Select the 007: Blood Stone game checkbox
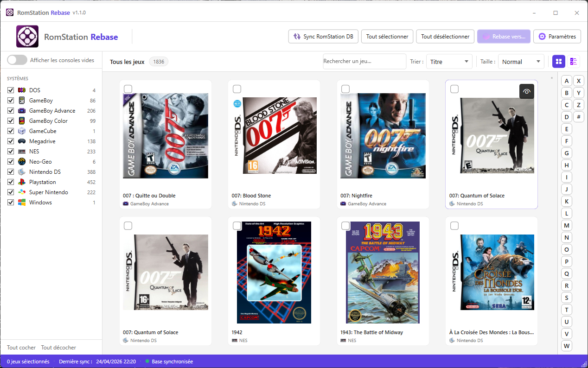 [236, 89]
